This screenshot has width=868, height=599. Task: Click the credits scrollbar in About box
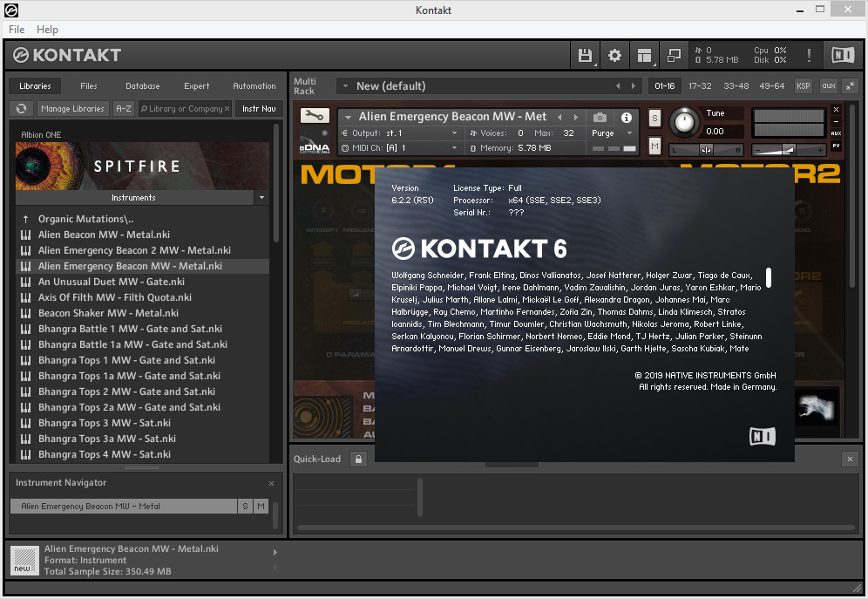(x=769, y=277)
